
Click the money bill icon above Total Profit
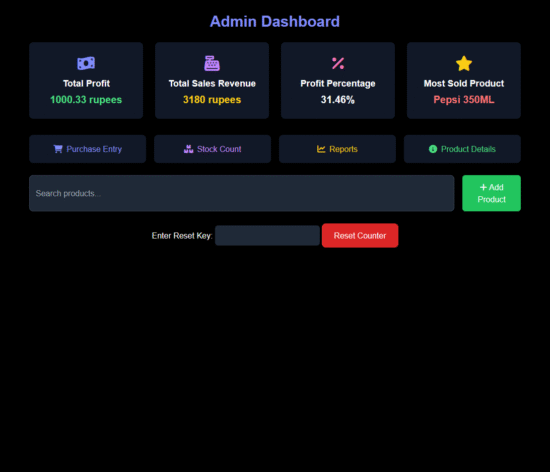pyautogui.click(x=86, y=63)
